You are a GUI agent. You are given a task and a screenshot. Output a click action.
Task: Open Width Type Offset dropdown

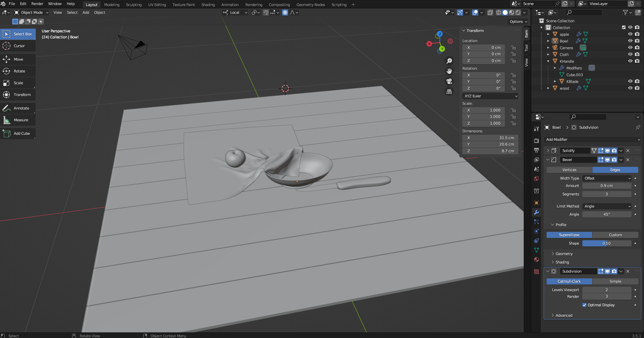[x=607, y=178]
